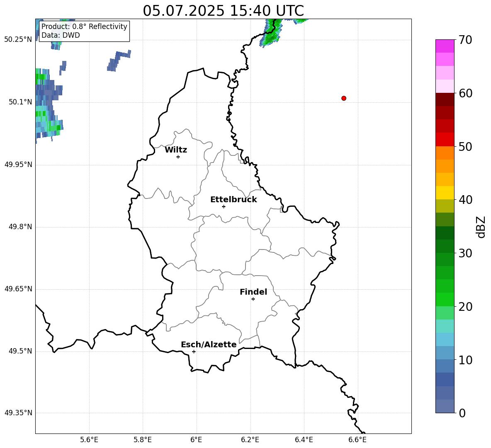The width and height of the screenshot is (491, 448).
Task: Click the 6.4°E longitude label
Action: [304, 440]
